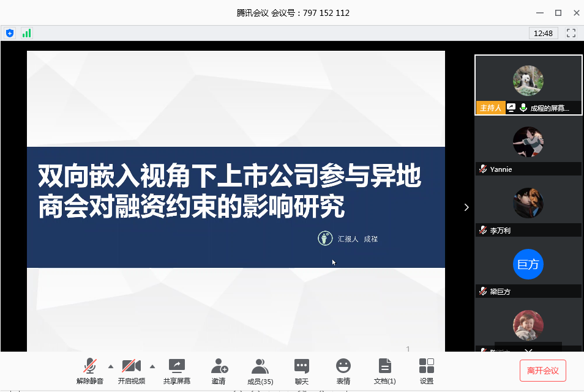Select Yannie's participant thumbnail

point(528,143)
